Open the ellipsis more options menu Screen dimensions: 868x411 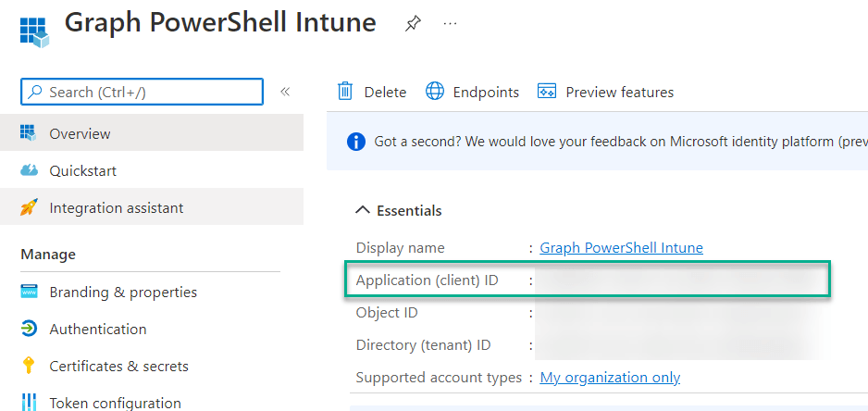[x=451, y=24]
